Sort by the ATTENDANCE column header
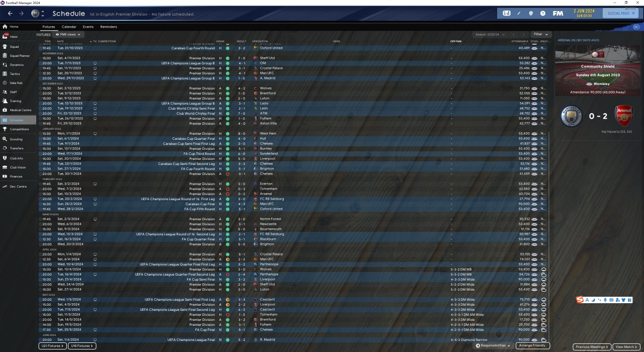644x352 pixels. 520,41
